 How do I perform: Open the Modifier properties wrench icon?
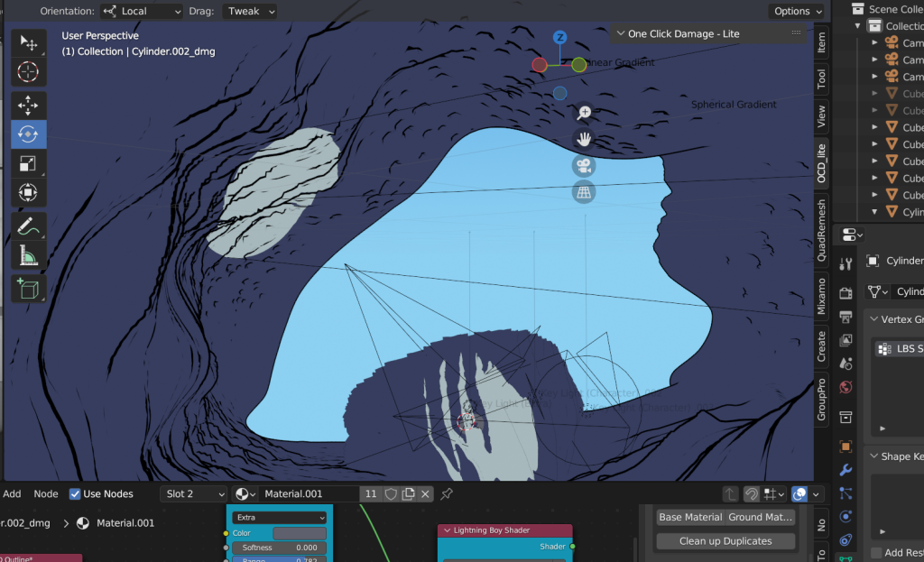click(x=845, y=469)
